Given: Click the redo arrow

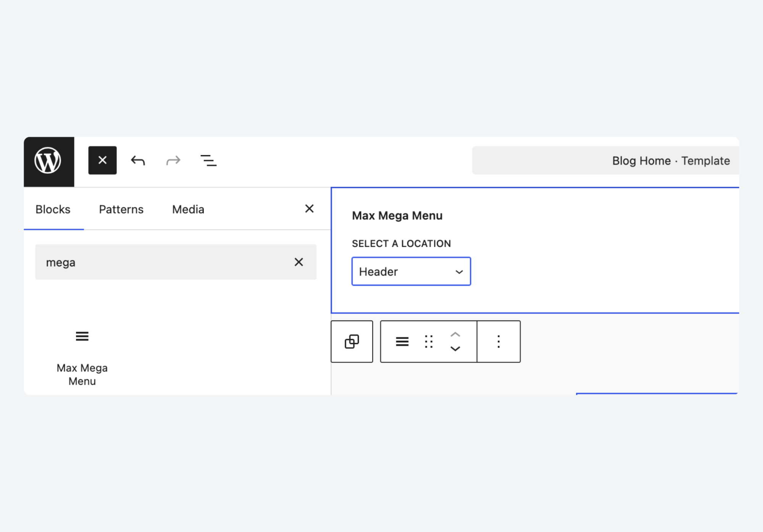Looking at the screenshot, I should click(173, 161).
